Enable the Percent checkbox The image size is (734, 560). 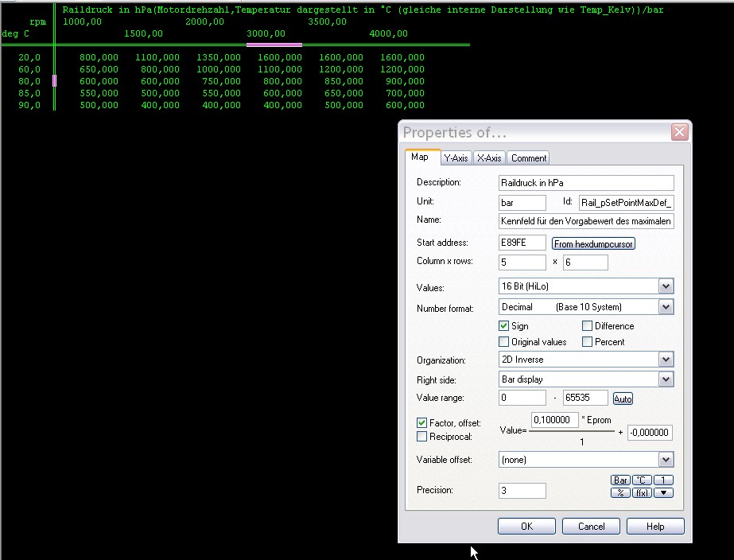click(587, 342)
